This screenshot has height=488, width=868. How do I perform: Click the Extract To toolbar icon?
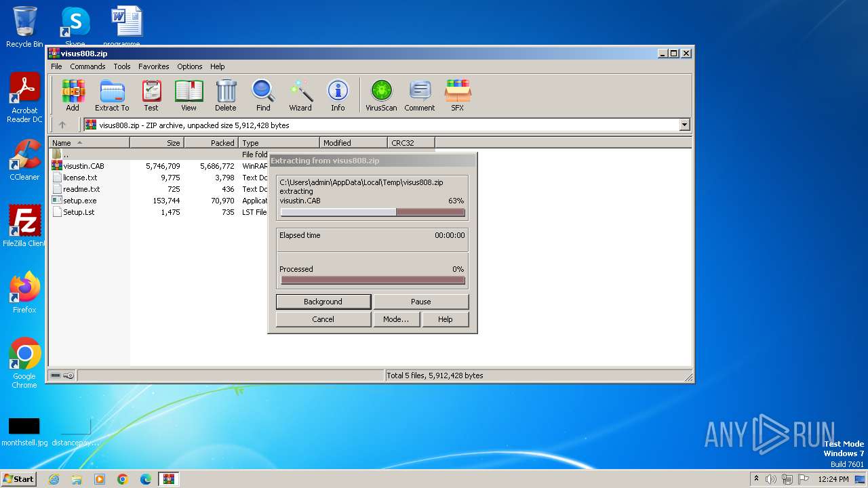coord(112,96)
